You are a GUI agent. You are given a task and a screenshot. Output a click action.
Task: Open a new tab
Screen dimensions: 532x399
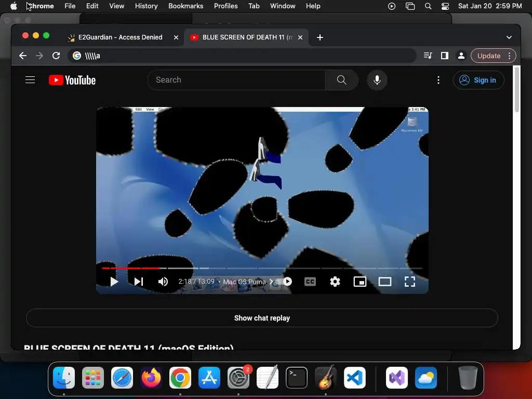pyautogui.click(x=320, y=37)
